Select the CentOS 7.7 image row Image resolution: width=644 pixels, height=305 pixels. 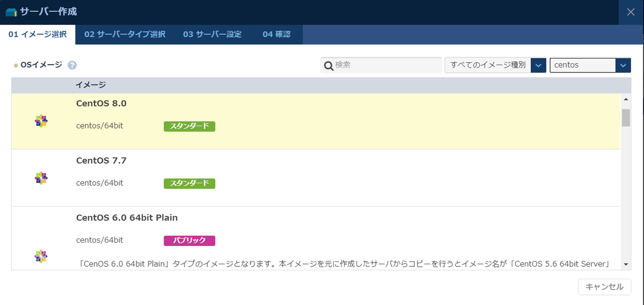point(316,178)
